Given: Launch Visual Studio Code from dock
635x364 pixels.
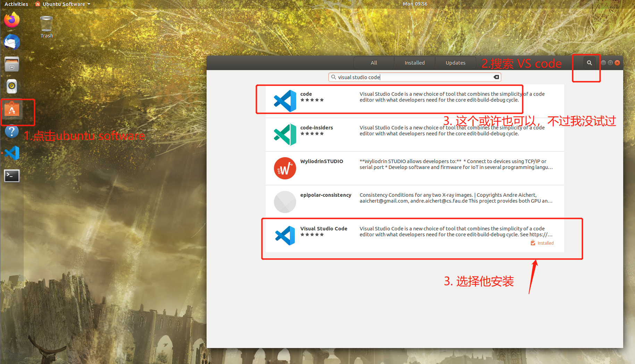Looking at the screenshot, I should point(12,153).
